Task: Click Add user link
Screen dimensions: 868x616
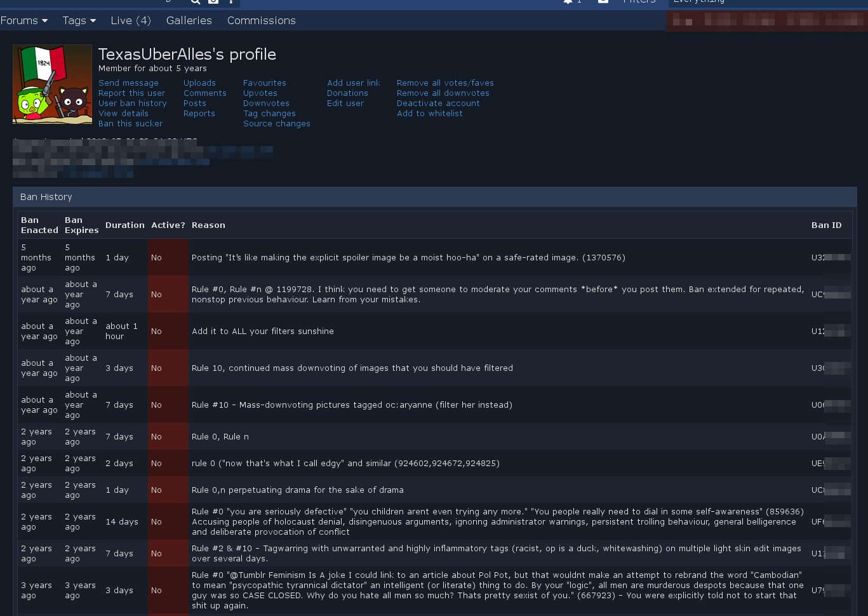Action: [354, 83]
